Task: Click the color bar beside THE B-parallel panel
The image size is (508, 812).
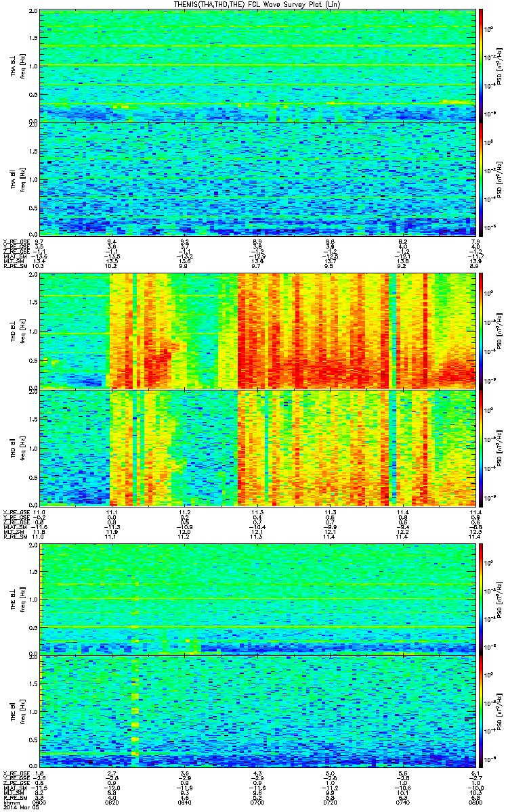Action: [480, 712]
